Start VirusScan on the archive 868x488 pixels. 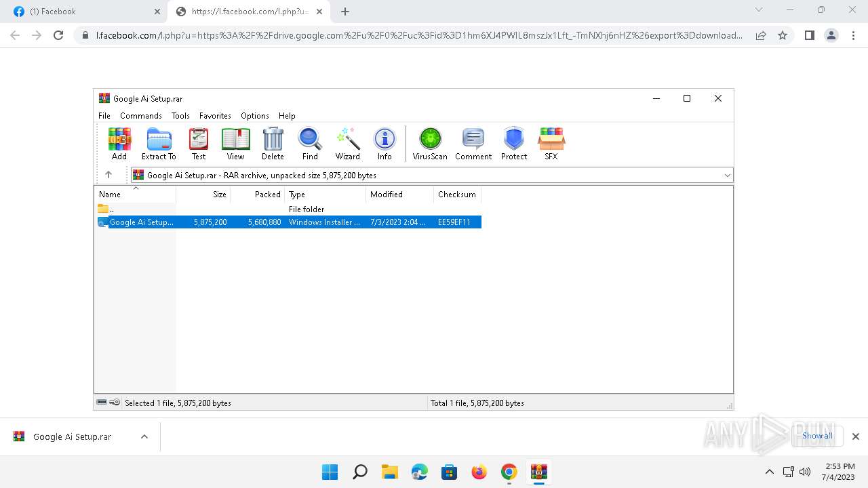[x=430, y=144]
